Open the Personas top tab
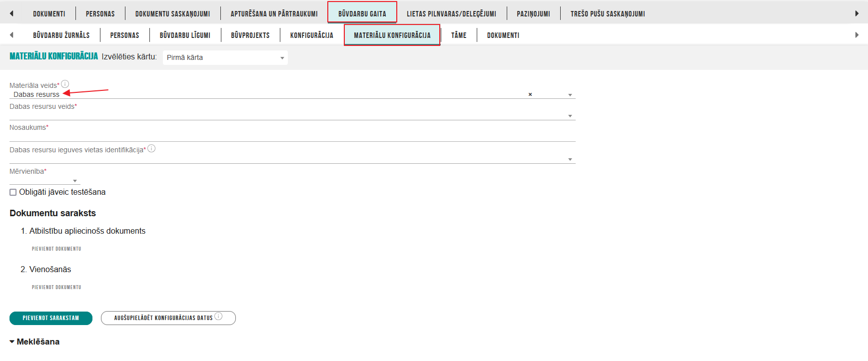Viewport: 868px width, 361px height. (100, 14)
